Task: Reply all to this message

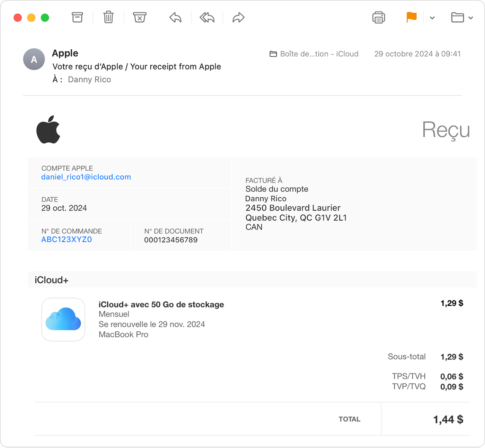Action: 206,17
